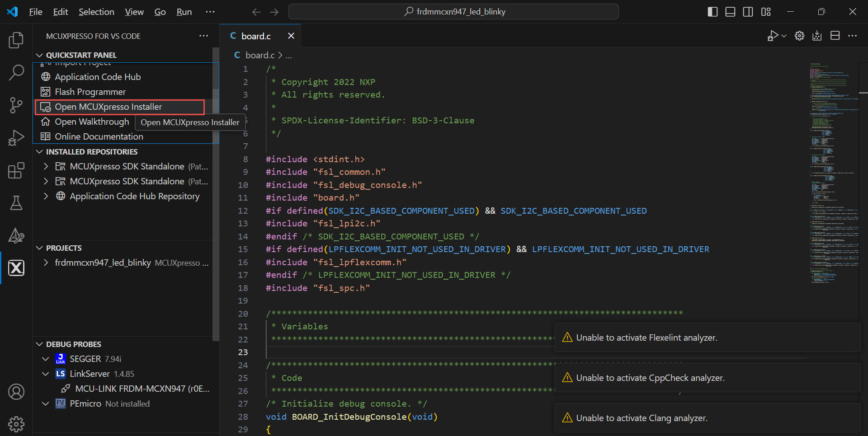Collapse the QUICKSTART PANEL section

[x=39, y=55]
